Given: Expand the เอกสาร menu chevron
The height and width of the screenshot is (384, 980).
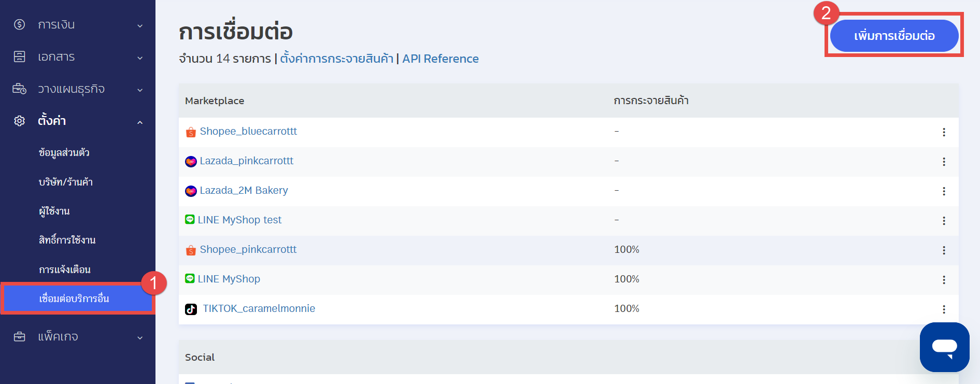Looking at the screenshot, I should 140,58.
